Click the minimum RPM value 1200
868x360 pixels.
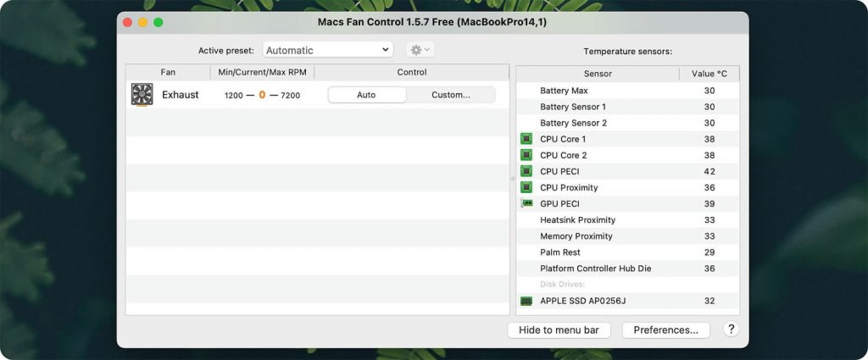click(234, 95)
